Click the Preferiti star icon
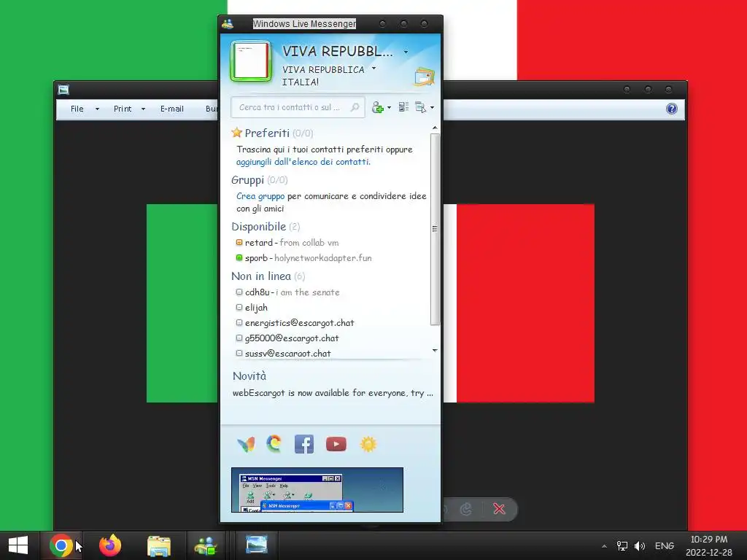Screen dimensions: 747x560 [x=237, y=133]
